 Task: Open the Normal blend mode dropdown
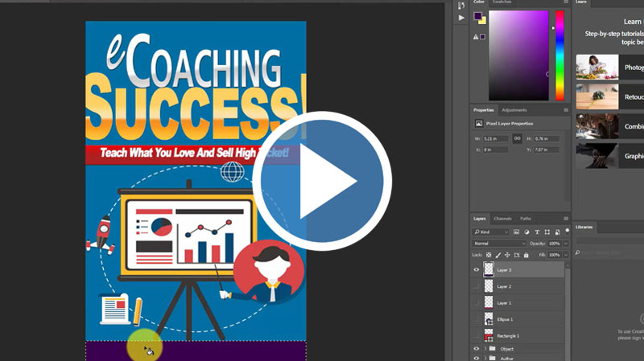pyautogui.click(x=499, y=243)
